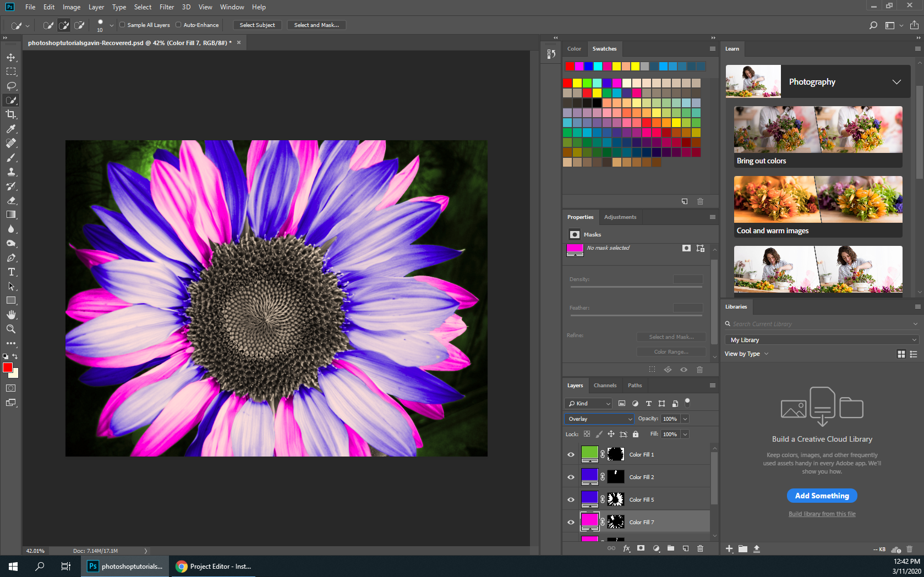This screenshot has height=577, width=924.
Task: Select the Rectangle shape tool
Action: [11, 300]
